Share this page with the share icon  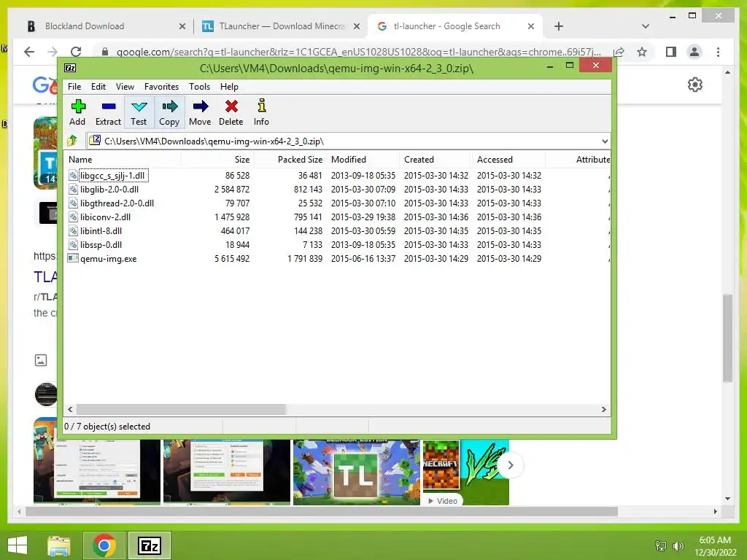(619, 52)
